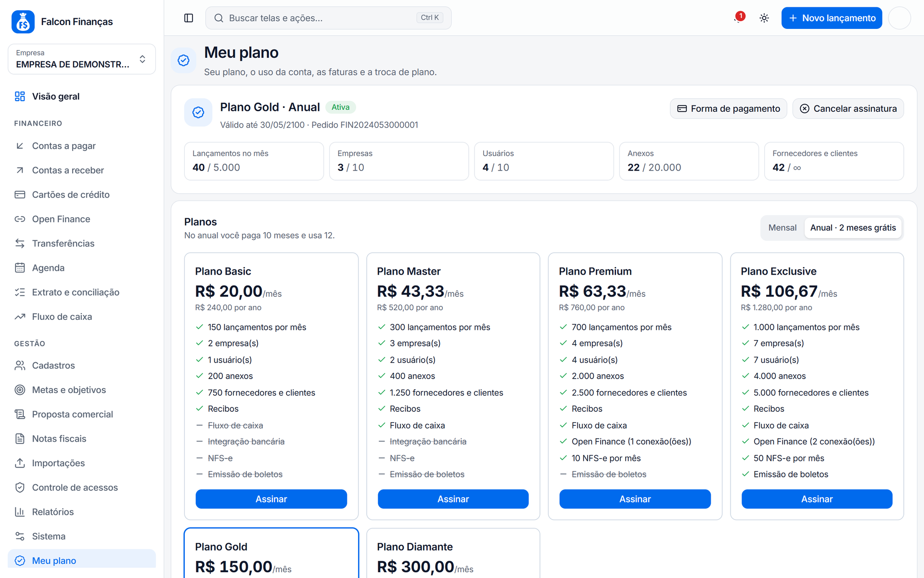Screen dimensions: 924x578
Task: Click Cancelar assinatura
Action: point(848,108)
